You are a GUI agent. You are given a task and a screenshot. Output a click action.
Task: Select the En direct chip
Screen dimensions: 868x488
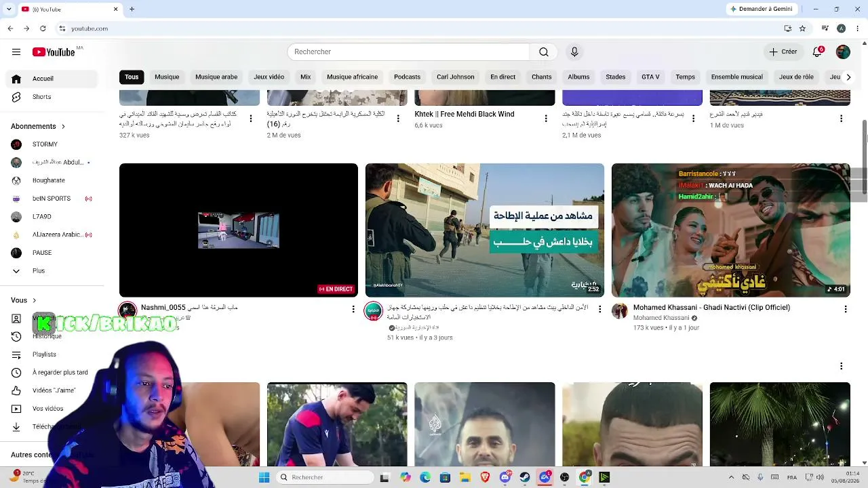click(503, 77)
